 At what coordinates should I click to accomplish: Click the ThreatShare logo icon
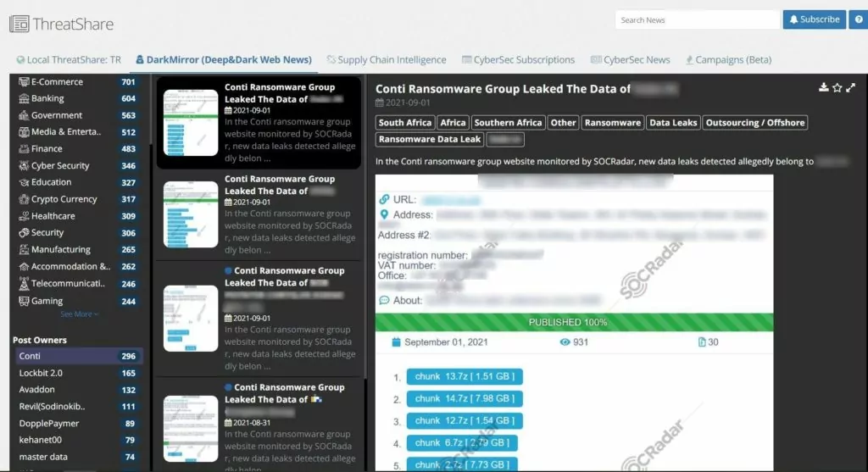(19, 24)
